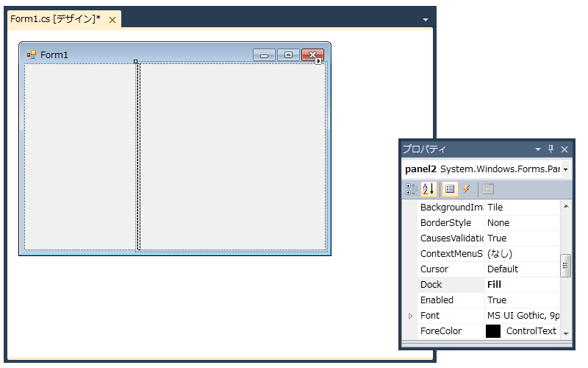Select the ContextMenuStrip property
The width and height of the screenshot is (588, 368).
point(451,254)
